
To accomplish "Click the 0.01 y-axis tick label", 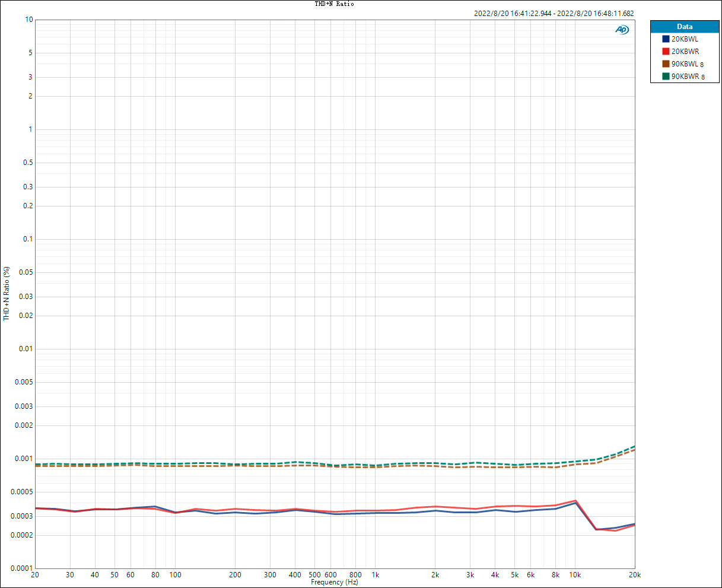I will pos(26,349).
